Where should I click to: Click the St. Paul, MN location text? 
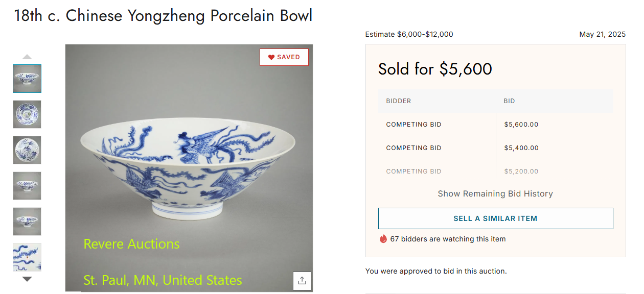163,280
